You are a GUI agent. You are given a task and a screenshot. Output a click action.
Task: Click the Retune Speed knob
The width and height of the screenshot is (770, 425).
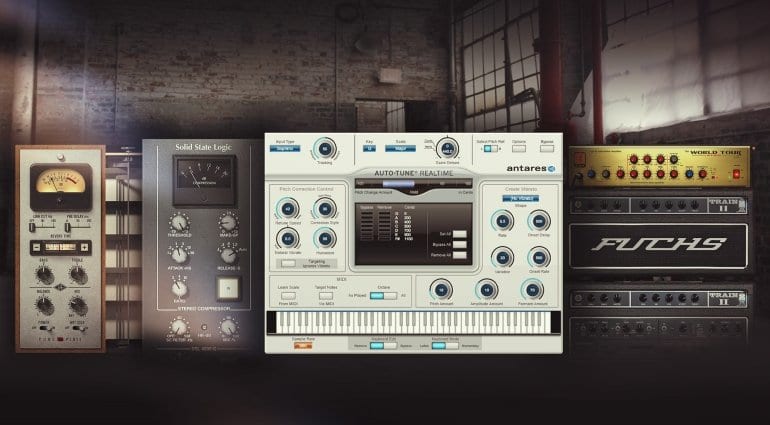(288, 209)
